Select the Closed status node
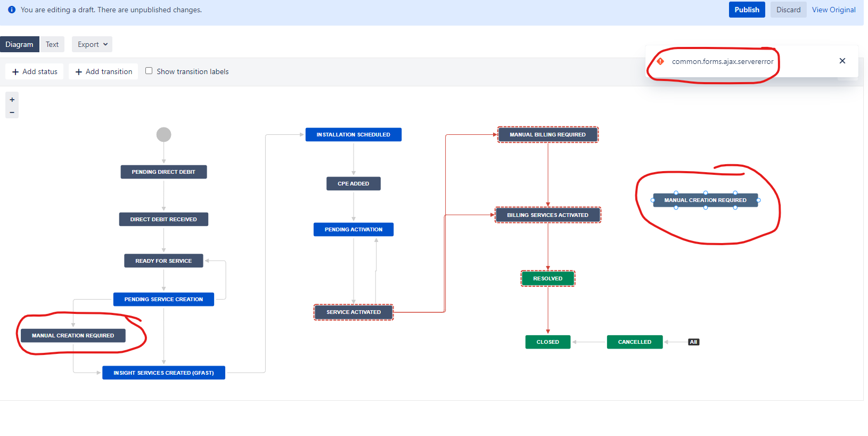Image resolution: width=868 pixels, height=436 pixels. pos(548,342)
